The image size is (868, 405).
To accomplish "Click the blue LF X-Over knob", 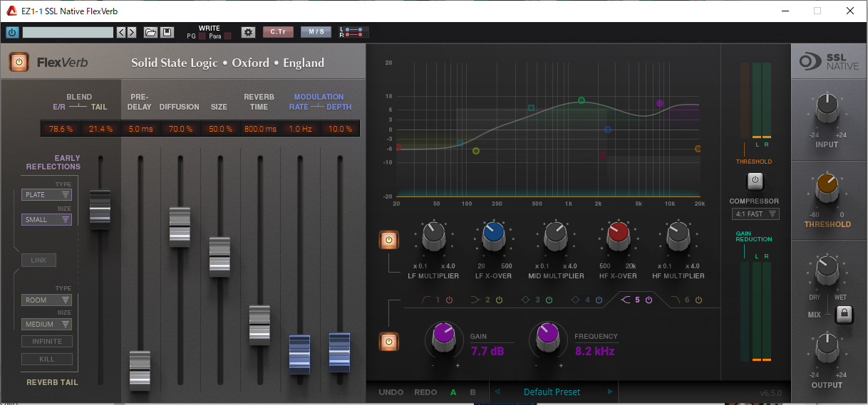I will (x=494, y=237).
